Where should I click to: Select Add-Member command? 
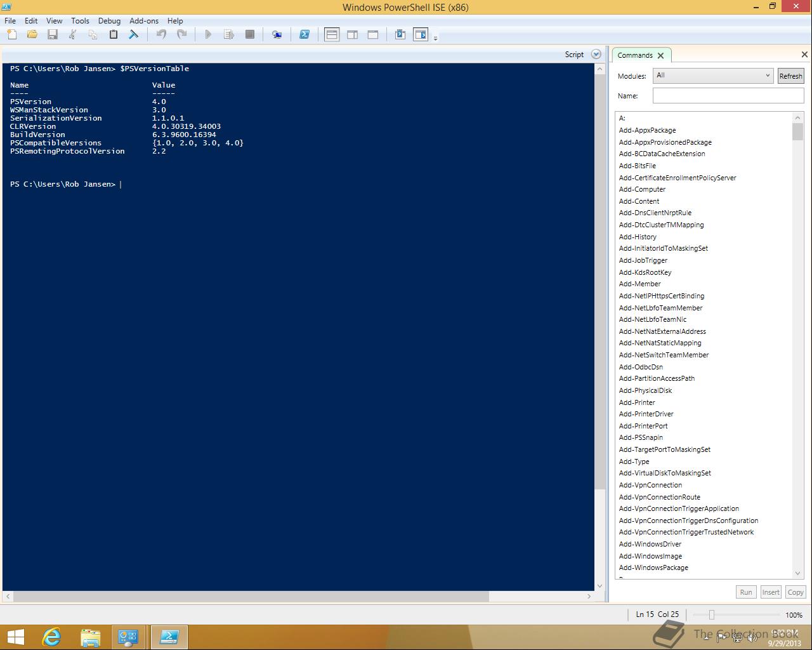[639, 284]
